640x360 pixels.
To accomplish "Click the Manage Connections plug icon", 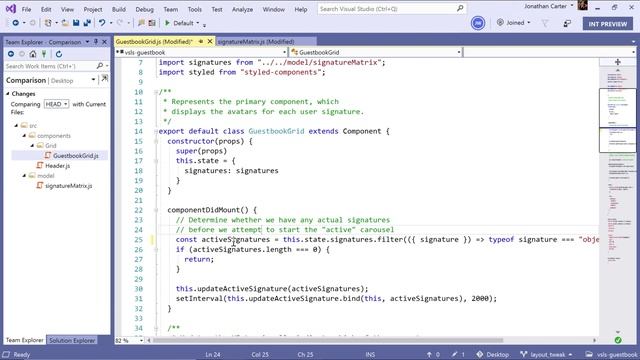I will coord(44,54).
